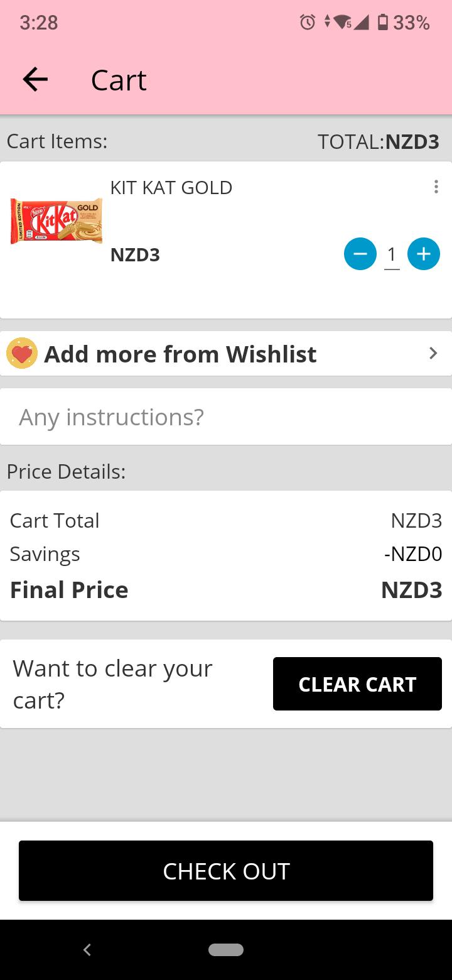Go back using the header arrow
Screen dimensions: 452x980
tap(35, 80)
